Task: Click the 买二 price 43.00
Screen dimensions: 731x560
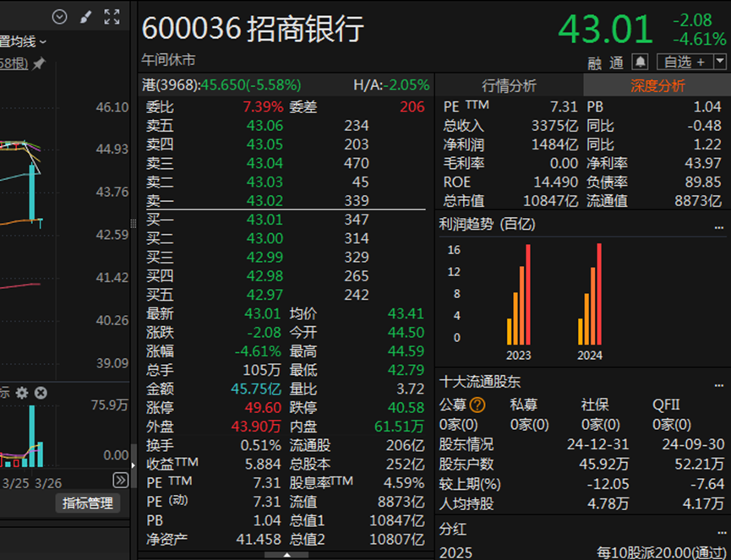Action: click(265, 238)
